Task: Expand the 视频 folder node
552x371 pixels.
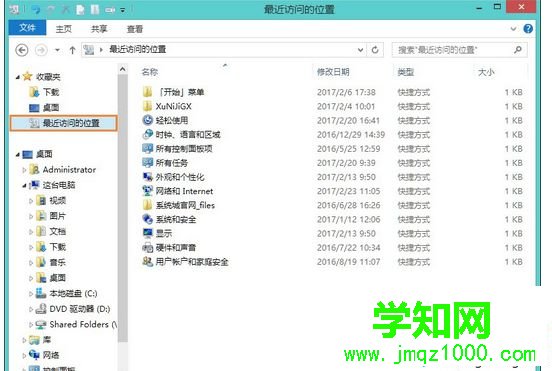Action: pyautogui.click(x=31, y=201)
